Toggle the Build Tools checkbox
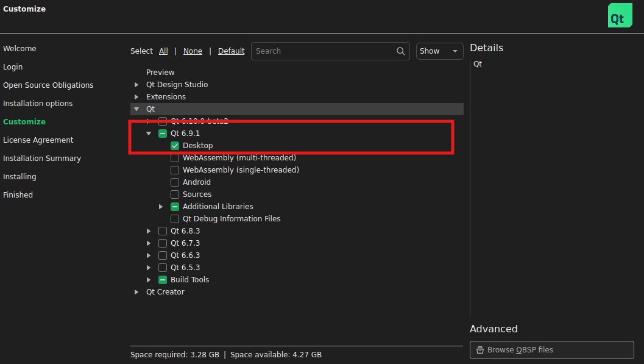This screenshot has width=644, height=364. tap(163, 280)
